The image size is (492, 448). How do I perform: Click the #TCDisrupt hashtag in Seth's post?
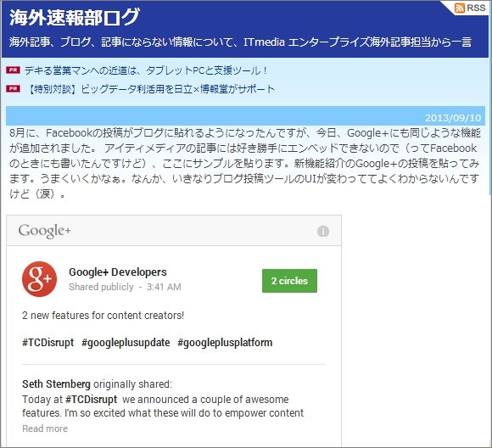tap(91, 400)
